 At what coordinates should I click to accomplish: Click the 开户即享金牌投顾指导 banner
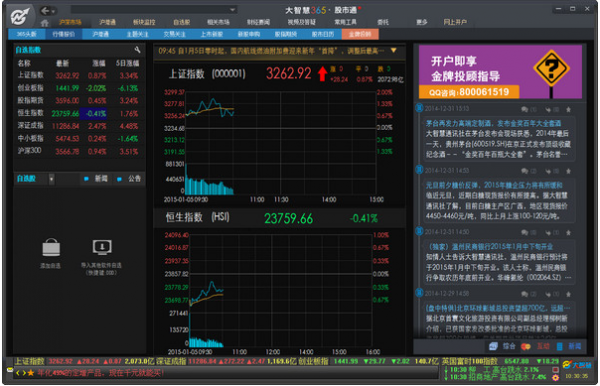(x=500, y=72)
